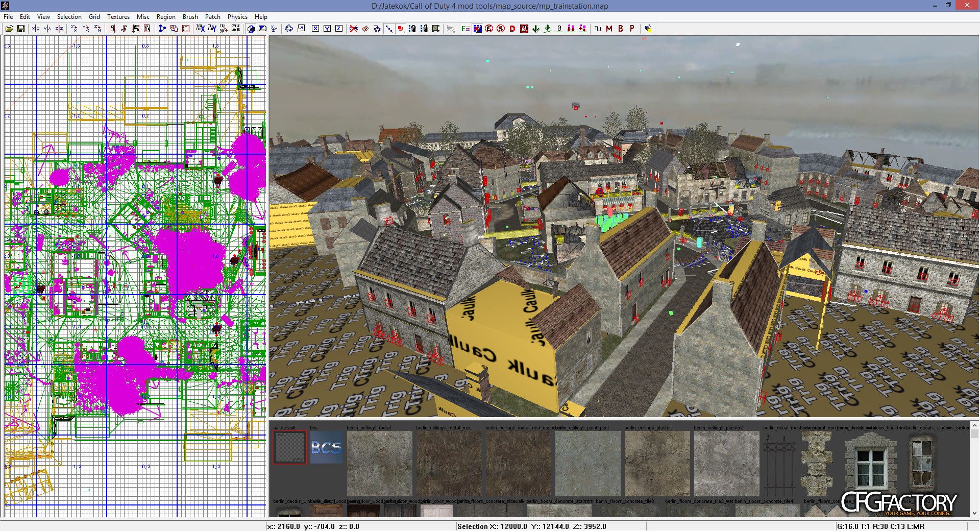The width and height of the screenshot is (980, 531).
Task: Click the green down arrow icon
Action: (536, 29)
